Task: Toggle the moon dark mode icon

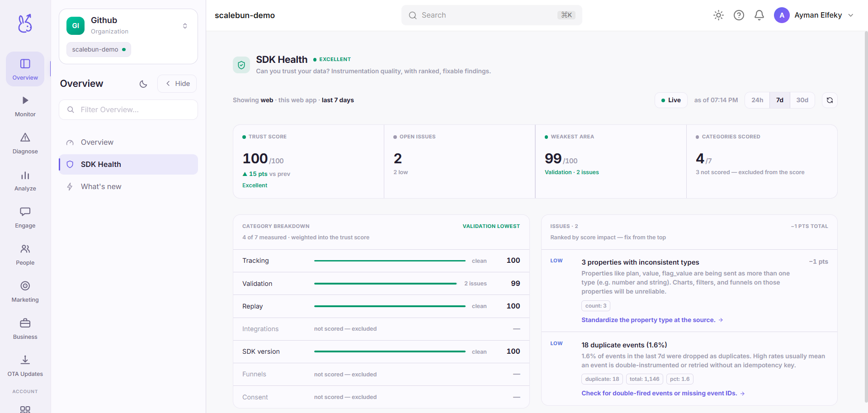Action: [x=143, y=84]
